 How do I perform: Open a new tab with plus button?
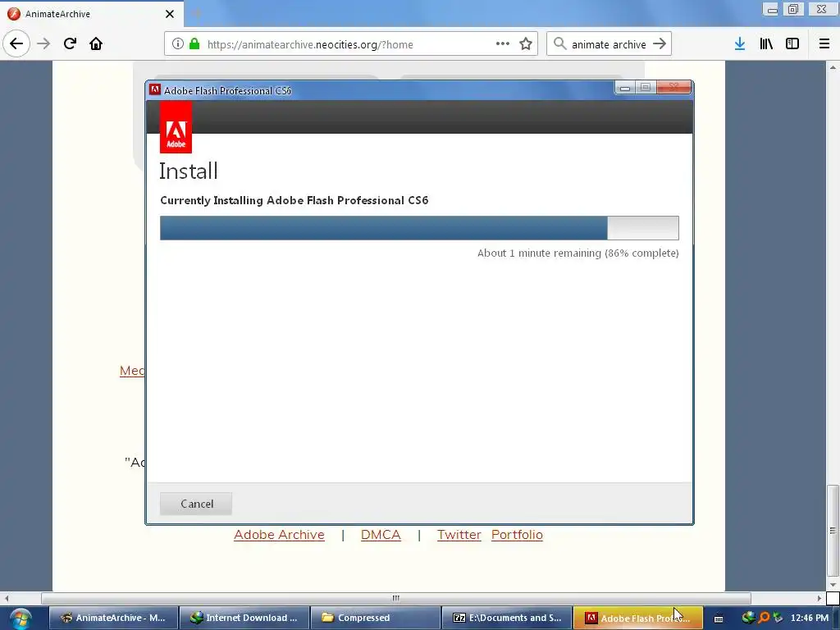[197, 14]
